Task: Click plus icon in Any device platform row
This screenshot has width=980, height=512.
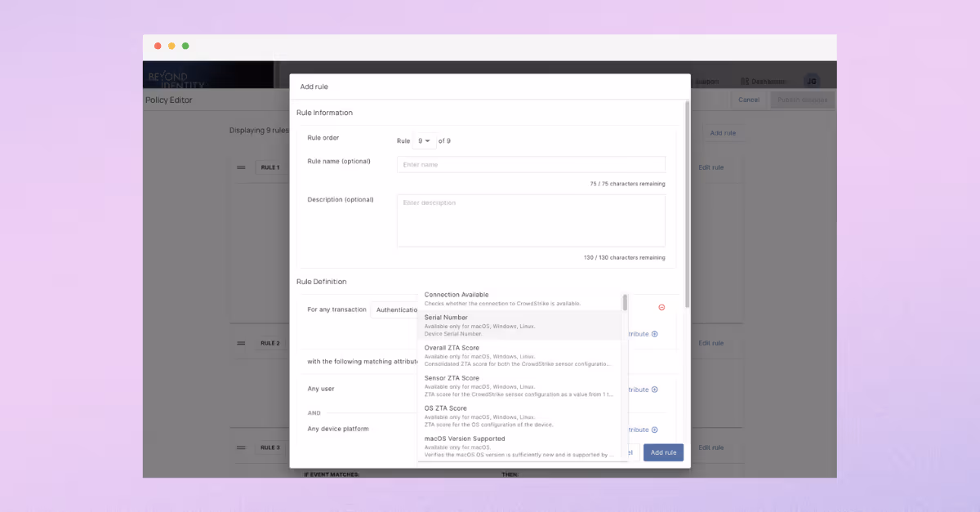Action: [x=654, y=430]
